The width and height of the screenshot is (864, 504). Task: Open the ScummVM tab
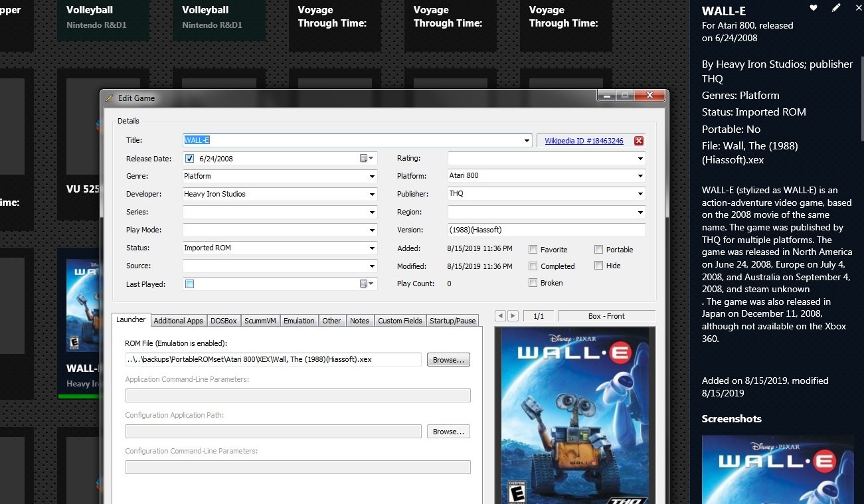(260, 321)
